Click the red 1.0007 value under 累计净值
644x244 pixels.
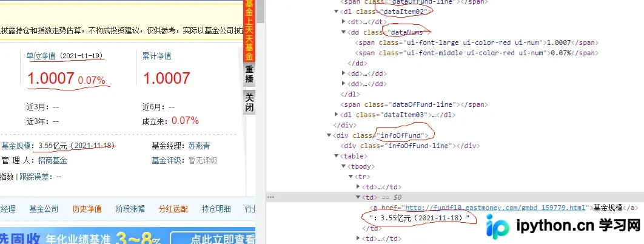(167, 78)
